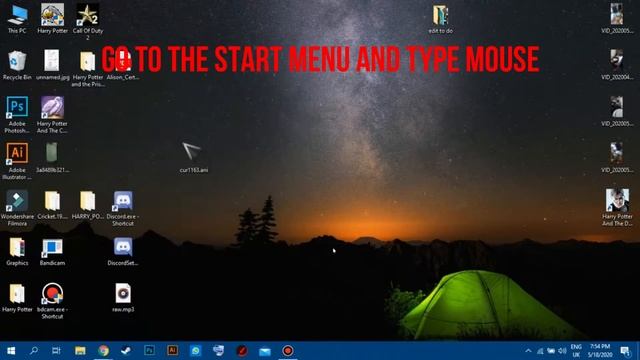Open WhatsApp from the taskbar
Image resolution: width=640 pixels, height=360 pixels.
tap(196, 351)
